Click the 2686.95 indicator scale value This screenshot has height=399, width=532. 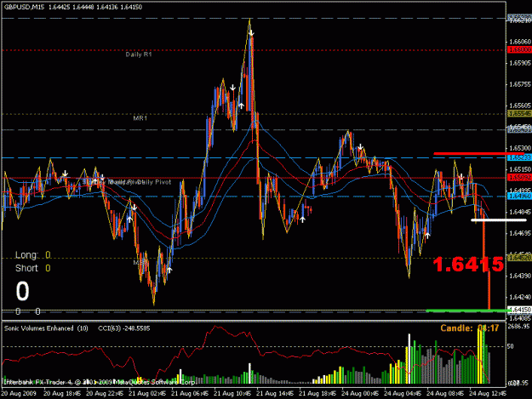tap(518, 326)
